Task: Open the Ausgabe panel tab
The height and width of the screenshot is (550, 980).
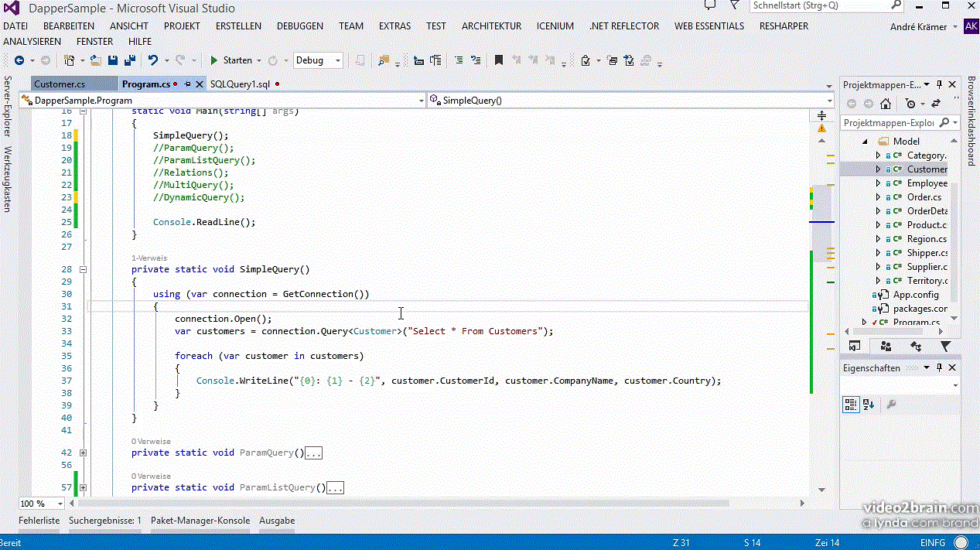Action: tap(277, 521)
